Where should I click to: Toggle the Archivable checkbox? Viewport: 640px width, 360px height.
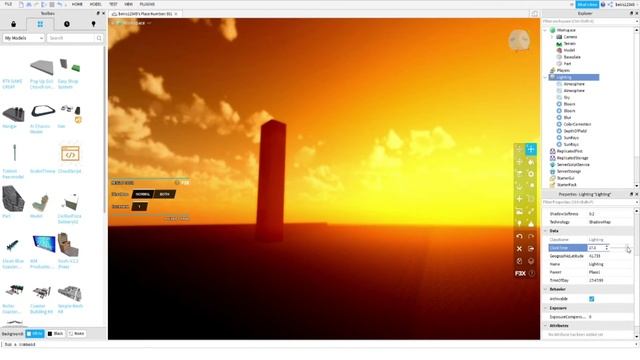click(x=591, y=299)
